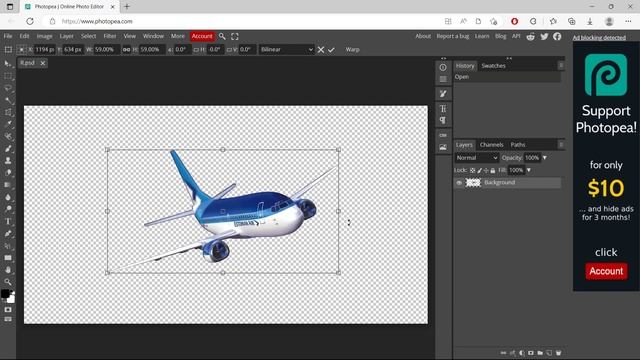This screenshot has height=360, width=640.
Task: Select the Pen tool
Action: click(8, 233)
